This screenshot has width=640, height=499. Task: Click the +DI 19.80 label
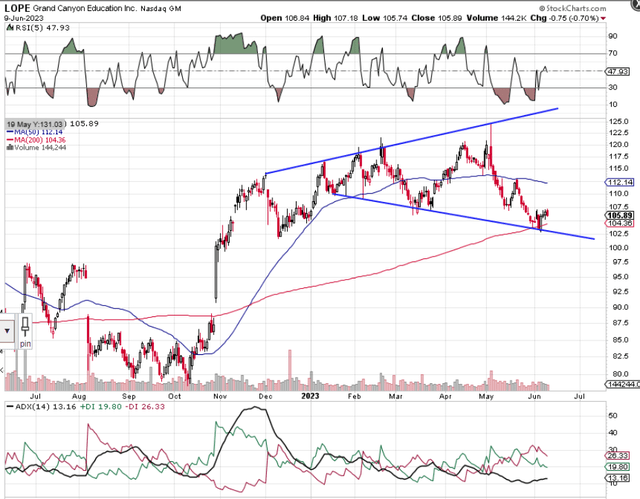click(100, 407)
